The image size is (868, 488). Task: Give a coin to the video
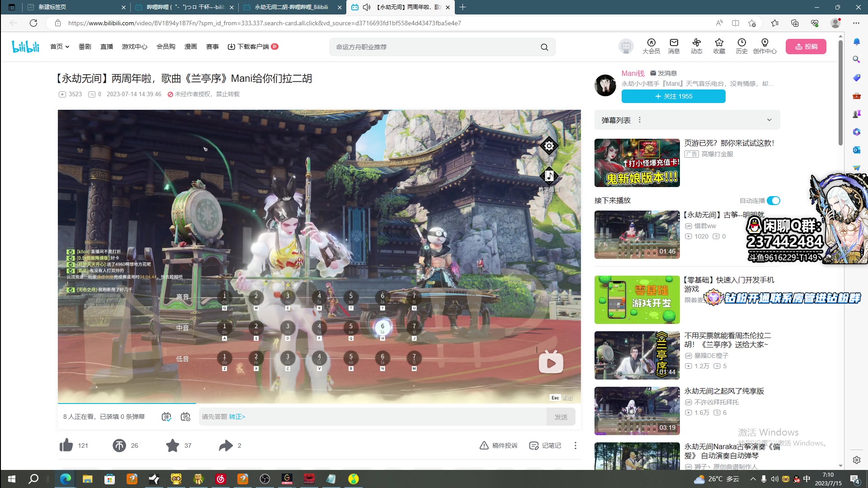pyautogui.click(x=119, y=446)
